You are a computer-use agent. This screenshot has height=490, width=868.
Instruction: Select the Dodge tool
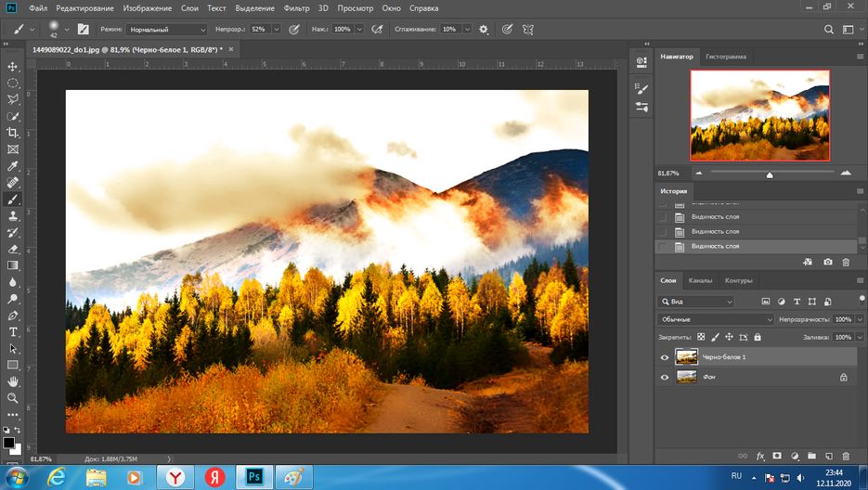coord(12,299)
